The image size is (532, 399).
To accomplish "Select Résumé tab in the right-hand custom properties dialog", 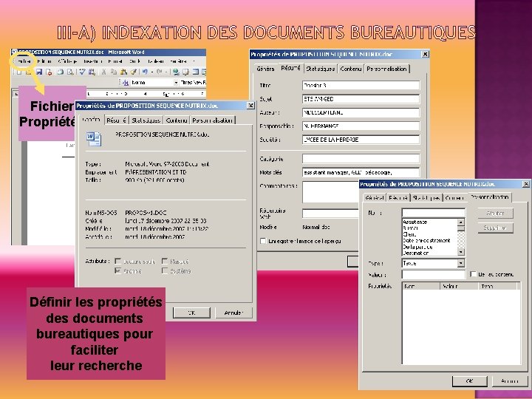I will (x=398, y=198).
